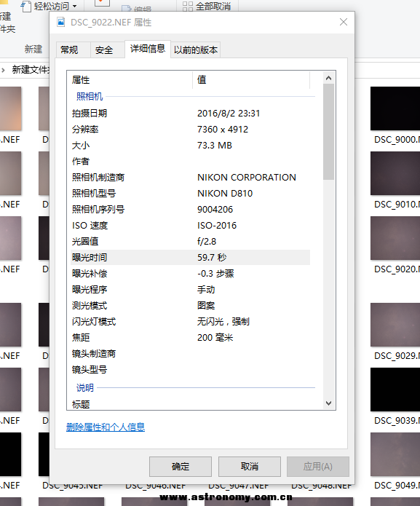
Task: Close the DSC_9022.NEF properties dialog
Action: [x=344, y=22]
